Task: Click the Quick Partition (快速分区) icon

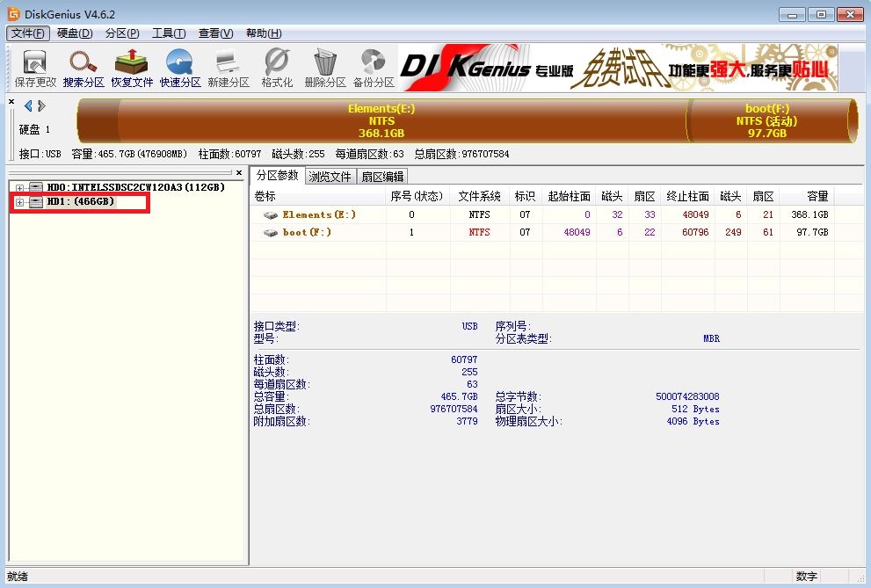Action: point(180,69)
